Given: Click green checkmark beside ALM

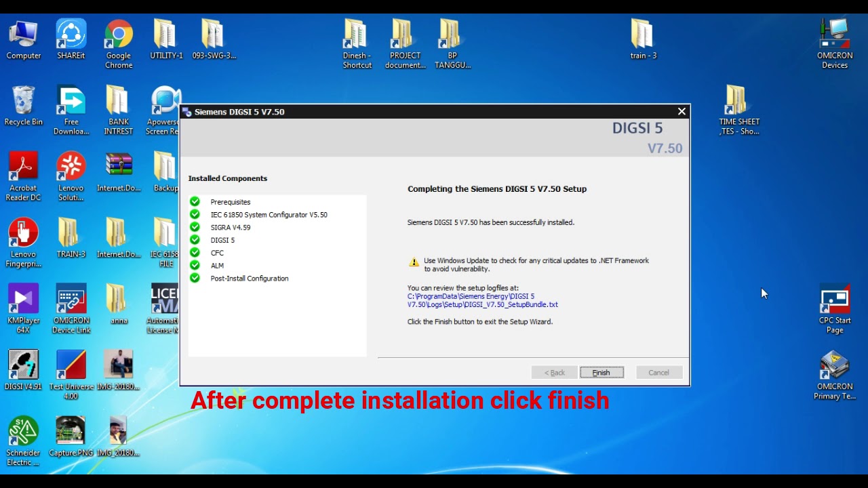Looking at the screenshot, I should tap(195, 265).
